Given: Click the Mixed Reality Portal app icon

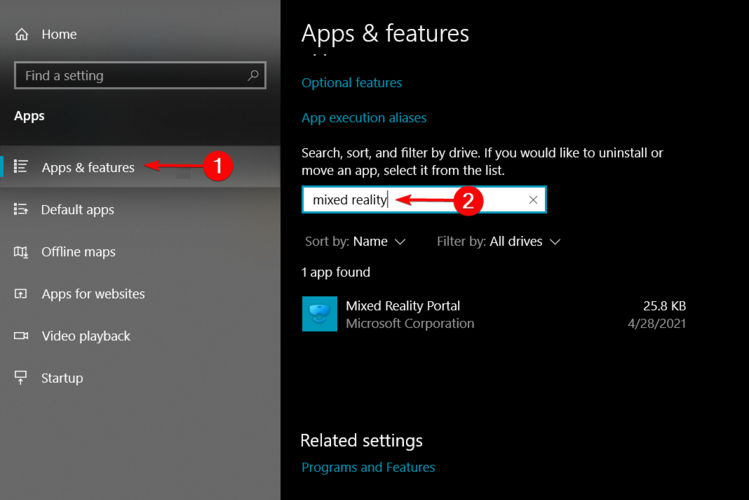Looking at the screenshot, I should 320,314.
